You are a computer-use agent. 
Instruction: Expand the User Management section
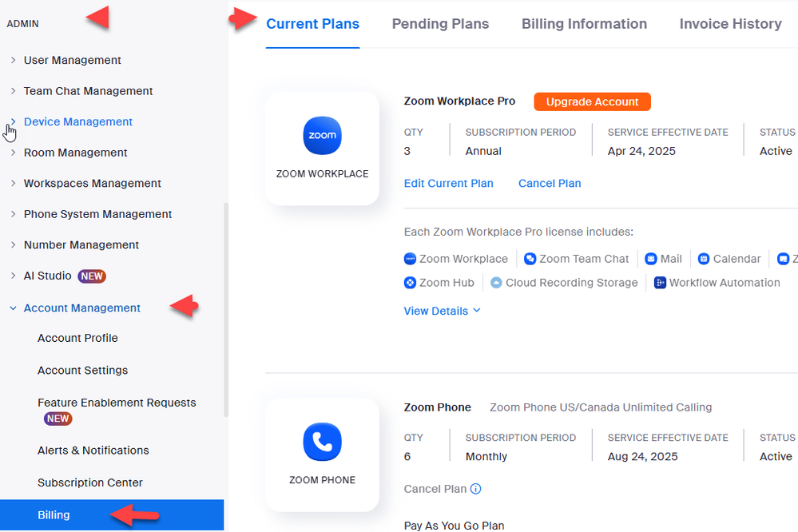pyautogui.click(x=13, y=60)
